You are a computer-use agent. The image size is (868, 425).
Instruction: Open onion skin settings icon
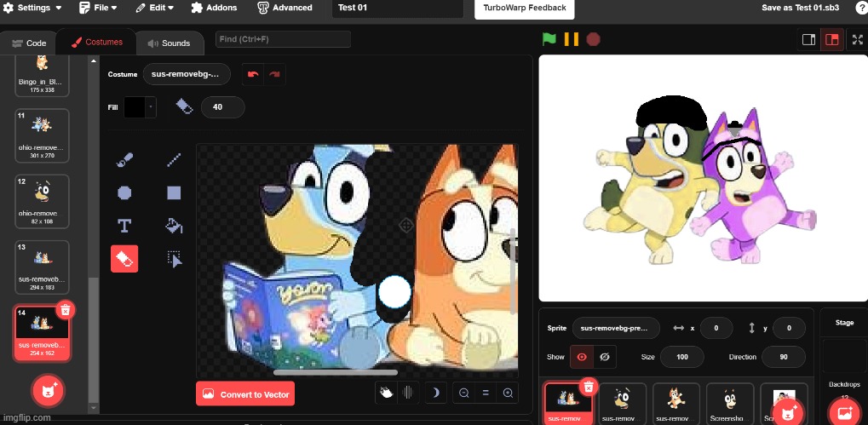[408, 393]
